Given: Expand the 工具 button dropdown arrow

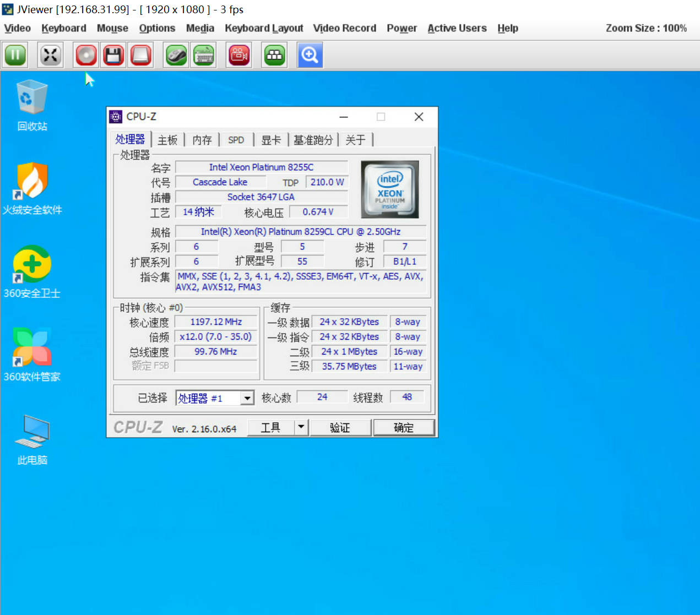Looking at the screenshot, I should 301,427.
